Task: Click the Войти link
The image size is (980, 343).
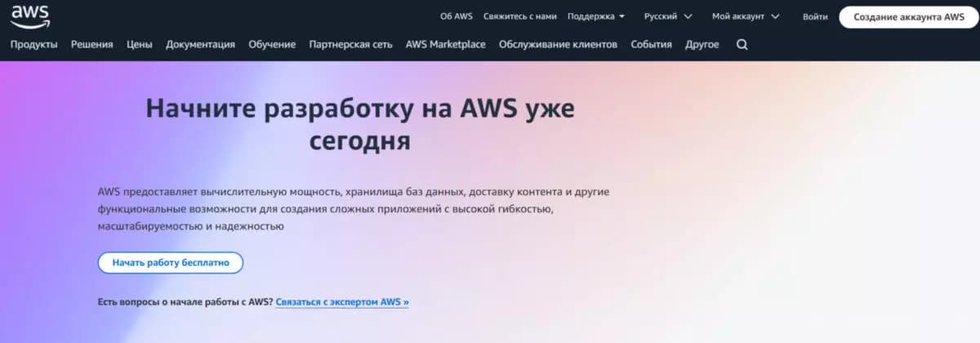Action: point(814,16)
